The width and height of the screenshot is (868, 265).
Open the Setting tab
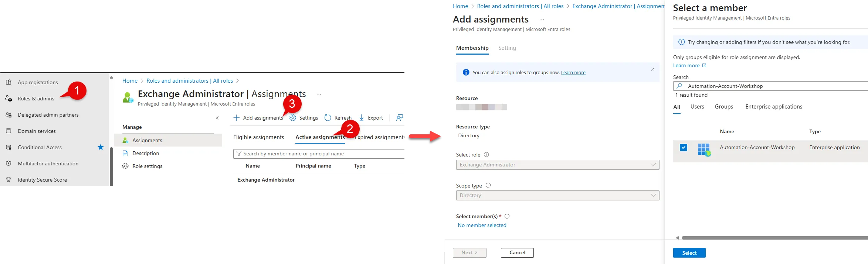point(507,48)
